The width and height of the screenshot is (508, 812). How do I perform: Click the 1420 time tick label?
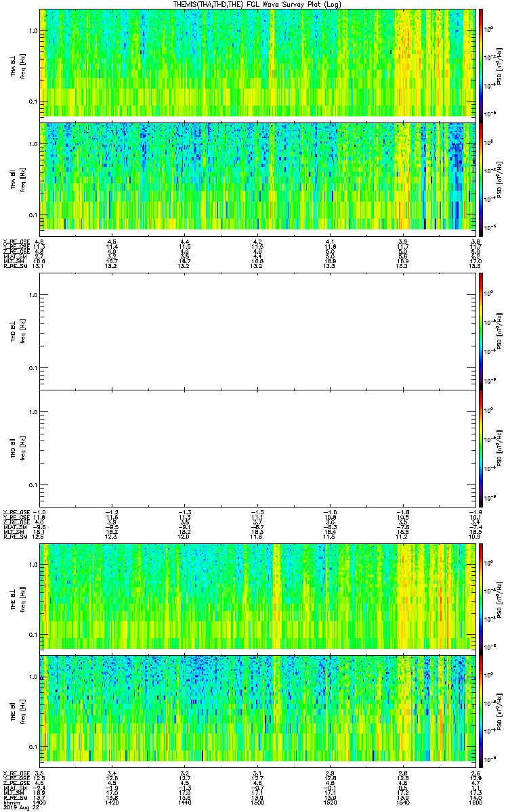point(113,801)
